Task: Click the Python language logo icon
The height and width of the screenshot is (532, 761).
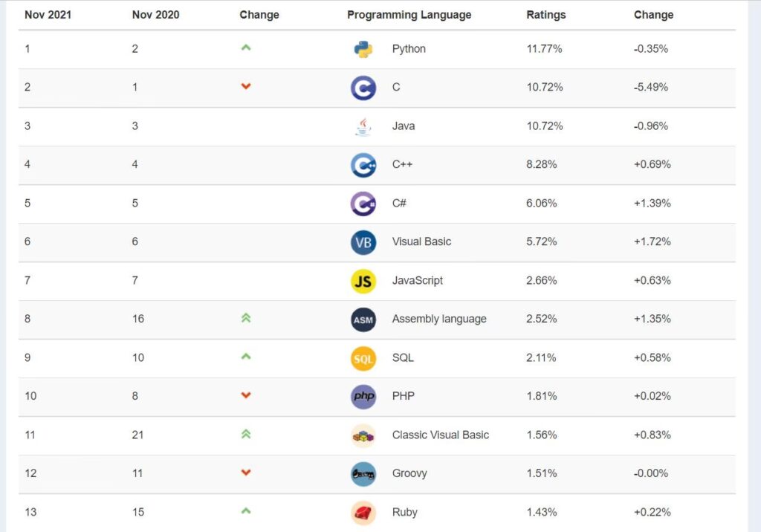Action: coord(363,49)
